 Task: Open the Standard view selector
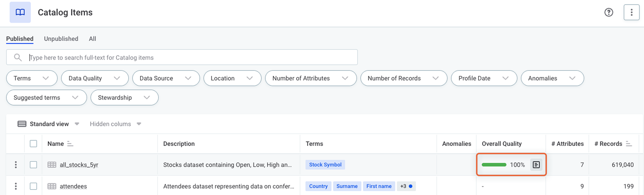coord(49,124)
